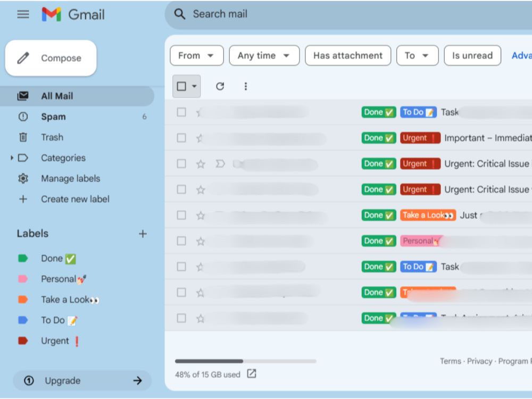Image resolution: width=532 pixels, height=399 pixels.
Task: Star the Personal labeled email
Action: point(201,241)
